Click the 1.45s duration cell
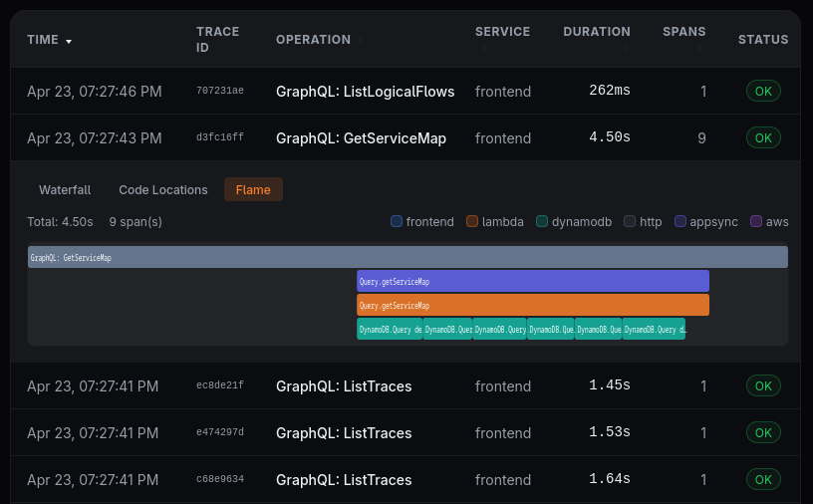The image size is (813, 504). (x=610, y=384)
